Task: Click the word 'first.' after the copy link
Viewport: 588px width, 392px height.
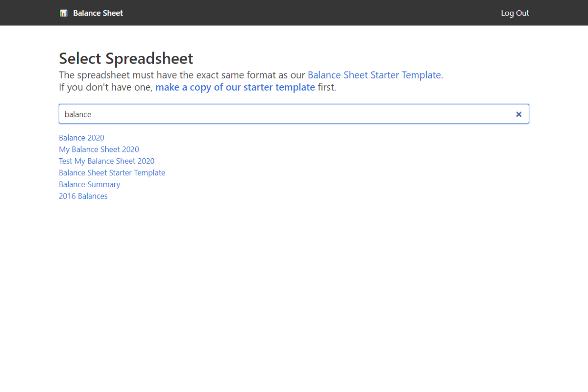Action: (326, 88)
